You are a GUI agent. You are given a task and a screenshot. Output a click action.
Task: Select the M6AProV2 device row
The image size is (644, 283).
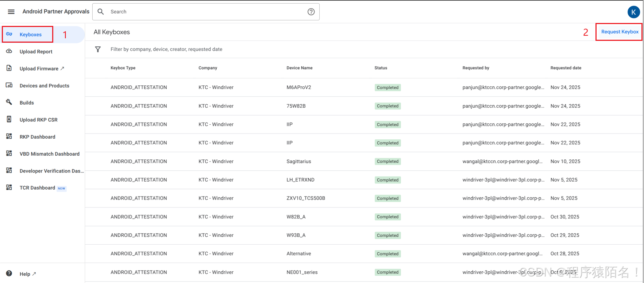364,88
